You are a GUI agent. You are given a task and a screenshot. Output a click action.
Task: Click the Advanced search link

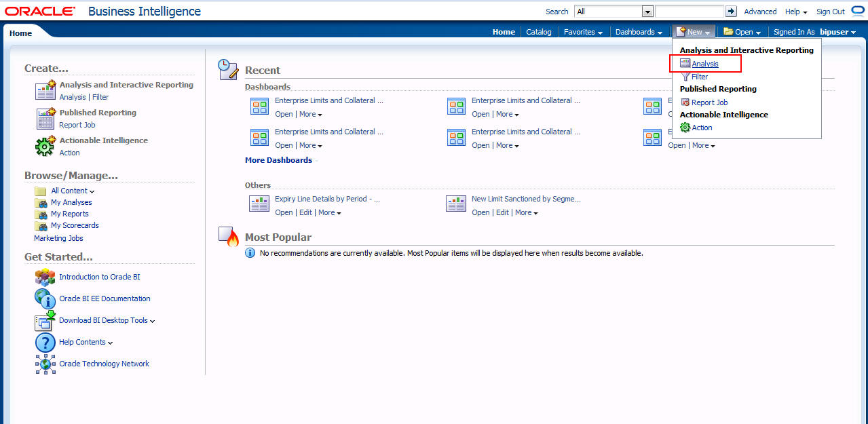[760, 12]
